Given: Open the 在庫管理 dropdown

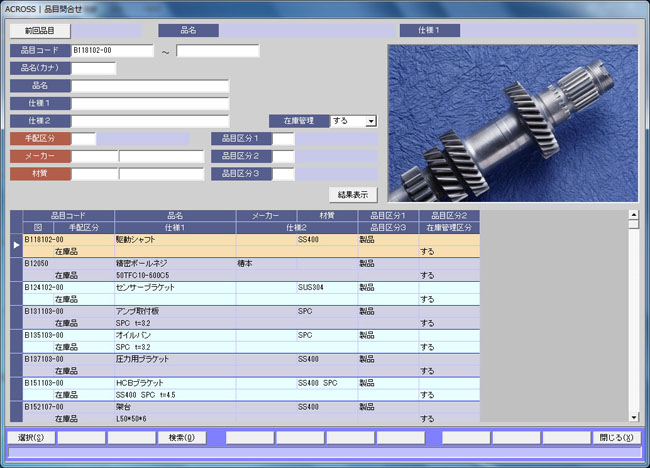Looking at the screenshot, I should pos(371,121).
